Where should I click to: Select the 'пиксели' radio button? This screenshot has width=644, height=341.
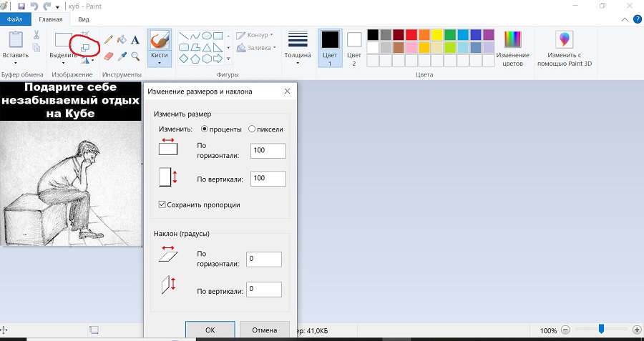click(x=252, y=129)
